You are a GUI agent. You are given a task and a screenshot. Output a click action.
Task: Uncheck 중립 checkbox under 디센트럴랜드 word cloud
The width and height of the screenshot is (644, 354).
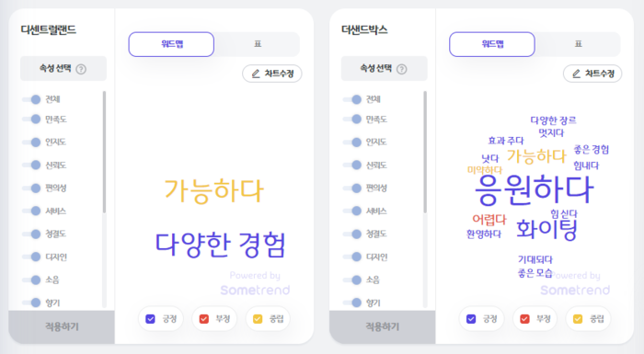click(x=258, y=319)
